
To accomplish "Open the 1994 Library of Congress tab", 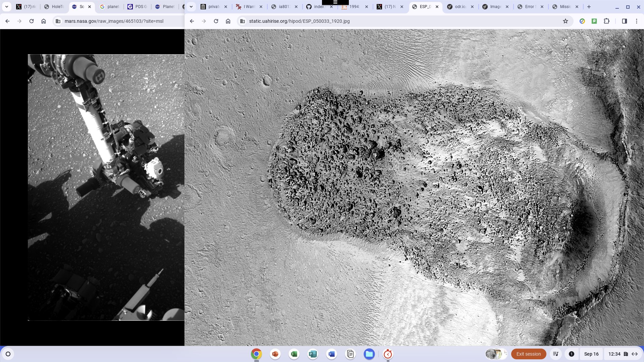I will [355, 7].
